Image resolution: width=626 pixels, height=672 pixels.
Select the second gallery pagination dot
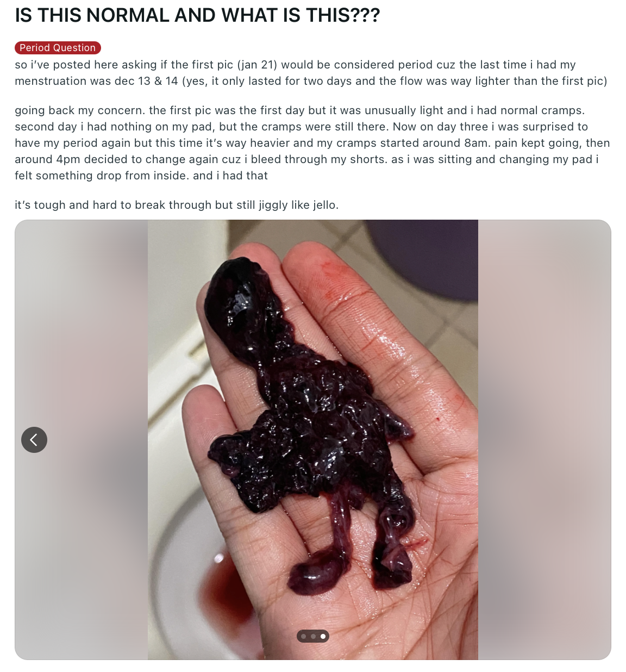tap(313, 636)
